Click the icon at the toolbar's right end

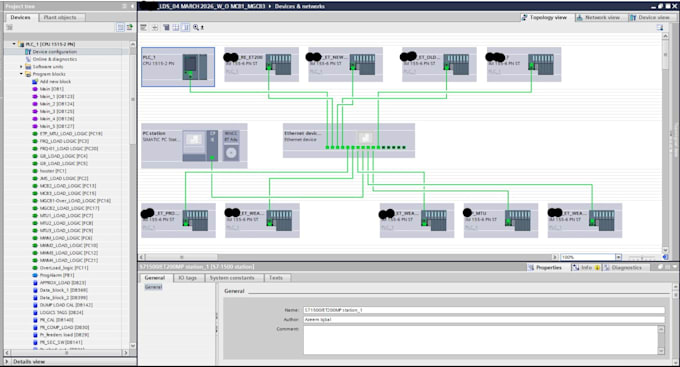point(660,27)
